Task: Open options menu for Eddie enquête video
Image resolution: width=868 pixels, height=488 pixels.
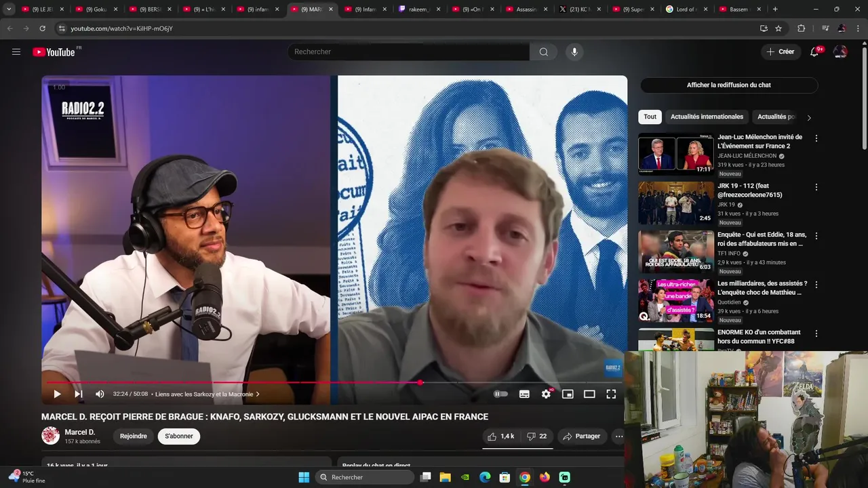Action: [x=816, y=236]
